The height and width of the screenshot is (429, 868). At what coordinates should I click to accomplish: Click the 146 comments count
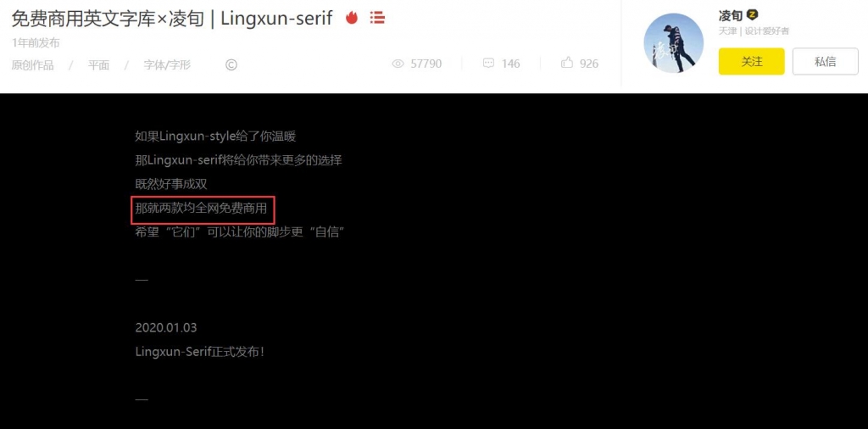tap(511, 64)
